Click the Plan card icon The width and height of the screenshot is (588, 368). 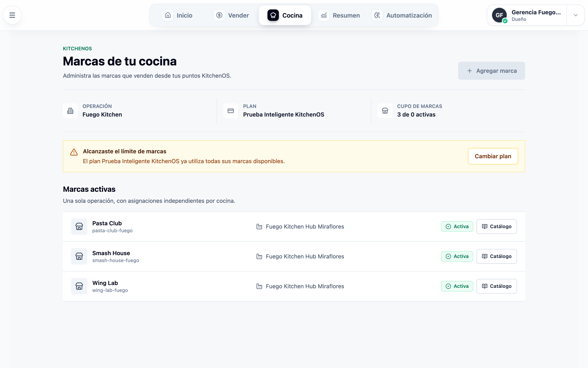(x=231, y=111)
